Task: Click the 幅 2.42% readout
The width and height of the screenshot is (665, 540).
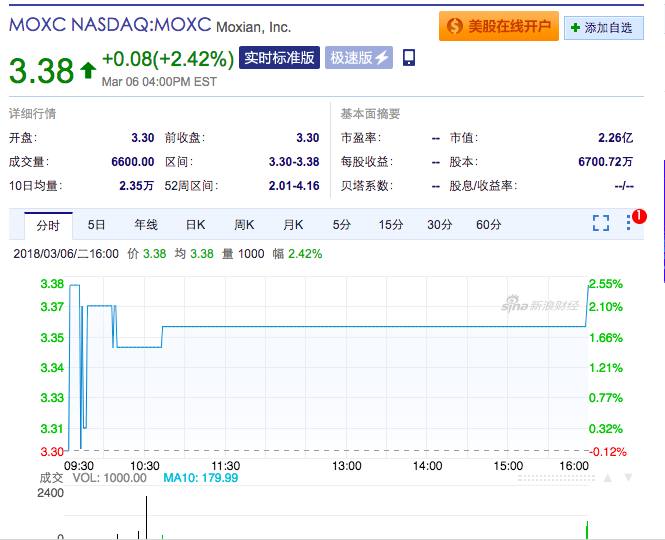Action: point(297,254)
